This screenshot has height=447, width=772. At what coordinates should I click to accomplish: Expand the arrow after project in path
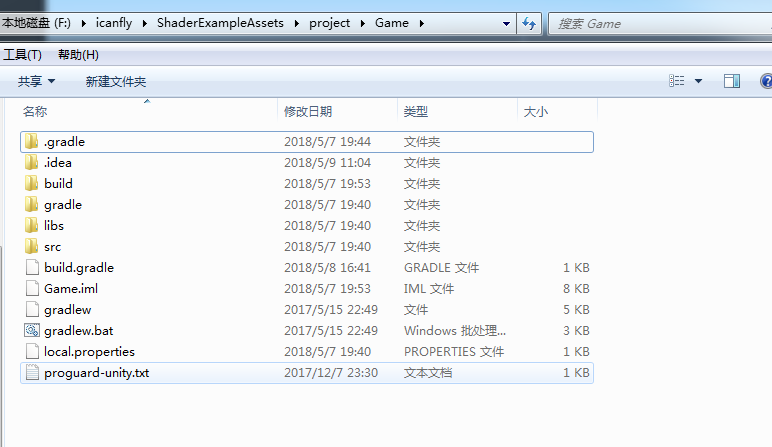(x=362, y=23)
